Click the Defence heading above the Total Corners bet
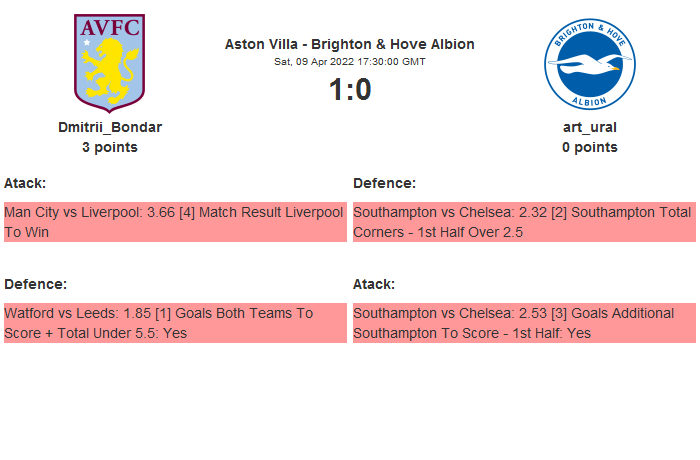Screen dimensions: 700x460 pyautogui.click(x=384, y=183)
